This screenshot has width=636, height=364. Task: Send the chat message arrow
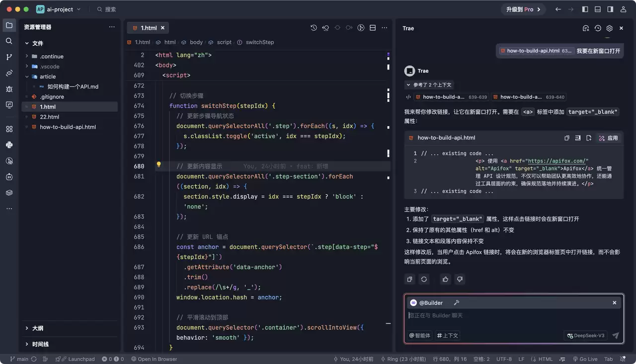(x=616, y=336)
